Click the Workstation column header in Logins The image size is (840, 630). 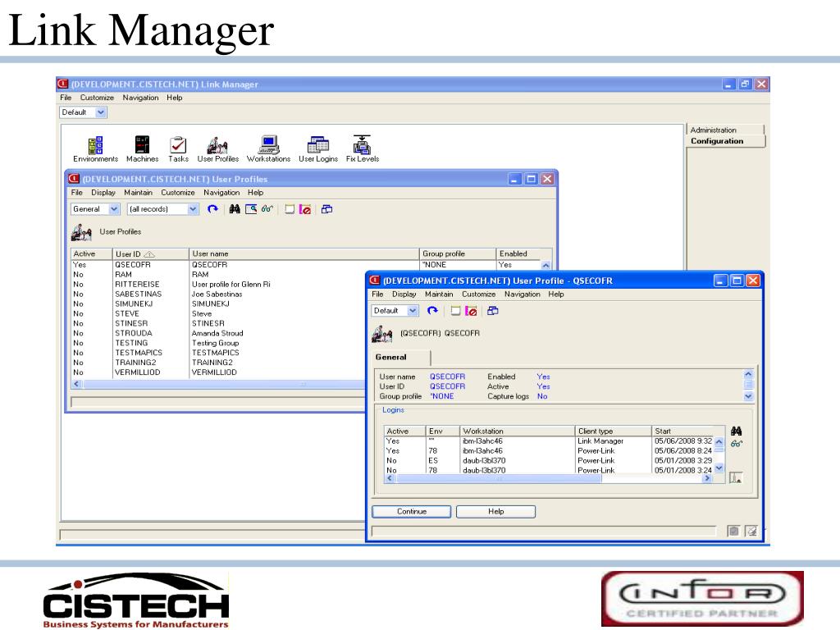click(x=517, y=431)
